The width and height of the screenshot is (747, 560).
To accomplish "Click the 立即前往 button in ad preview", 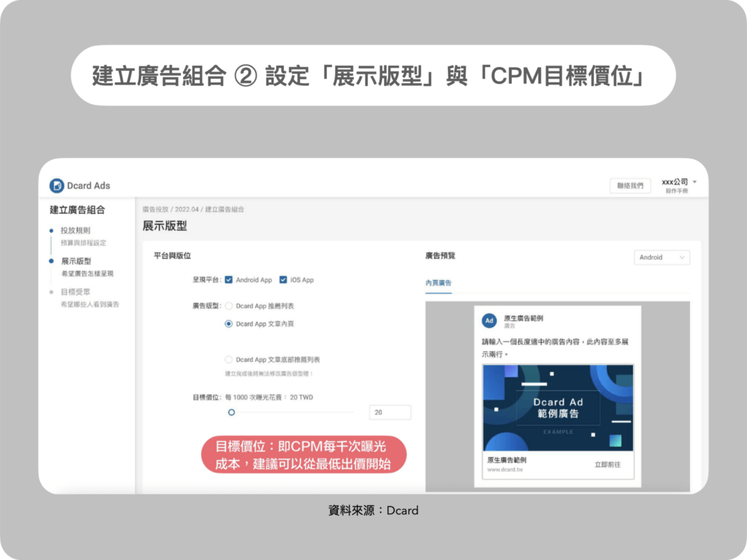I will tap(608, 464).
